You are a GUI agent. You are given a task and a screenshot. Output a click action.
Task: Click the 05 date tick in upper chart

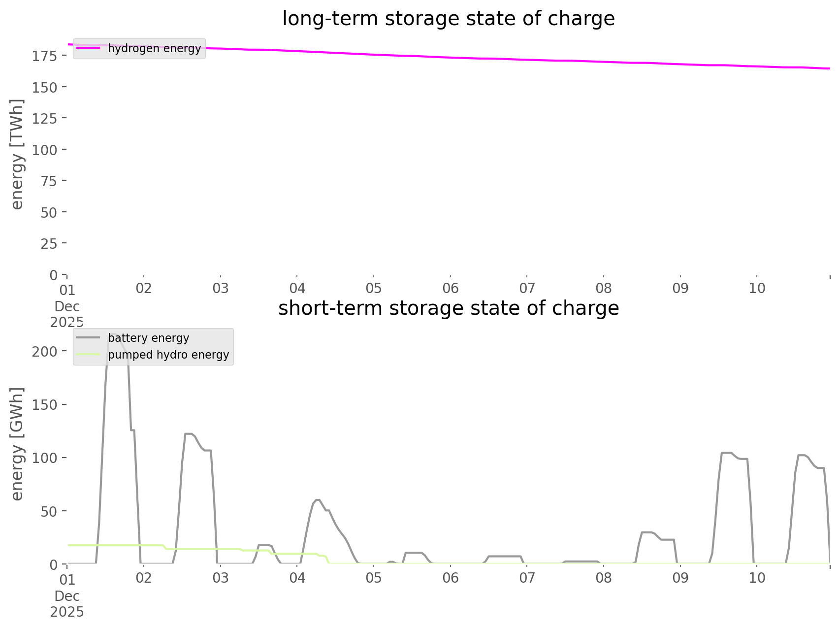click(x=374, y=288)
